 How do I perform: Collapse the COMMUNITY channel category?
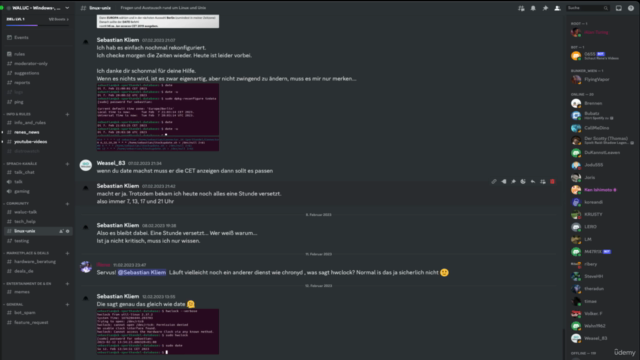17,203
